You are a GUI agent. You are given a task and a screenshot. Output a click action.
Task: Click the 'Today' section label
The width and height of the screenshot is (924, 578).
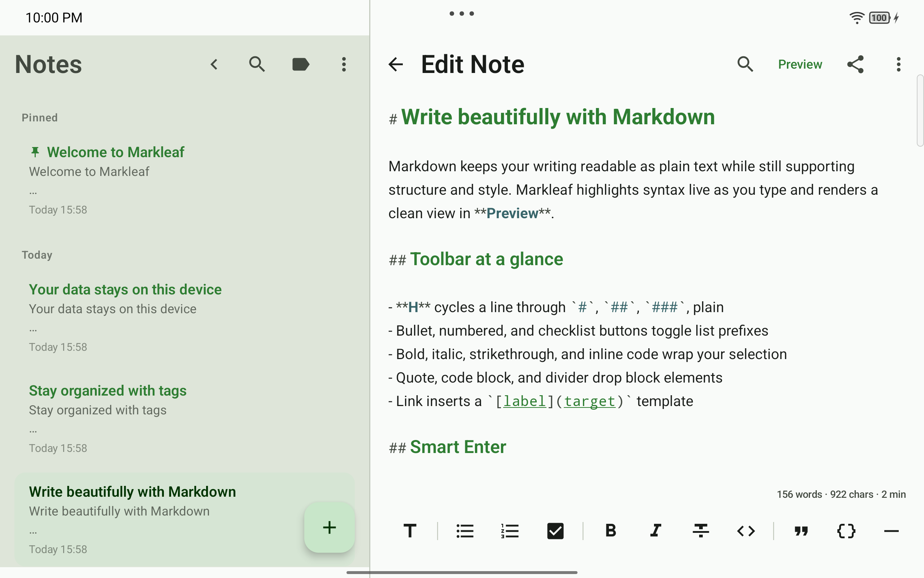[x=37, y=255]
